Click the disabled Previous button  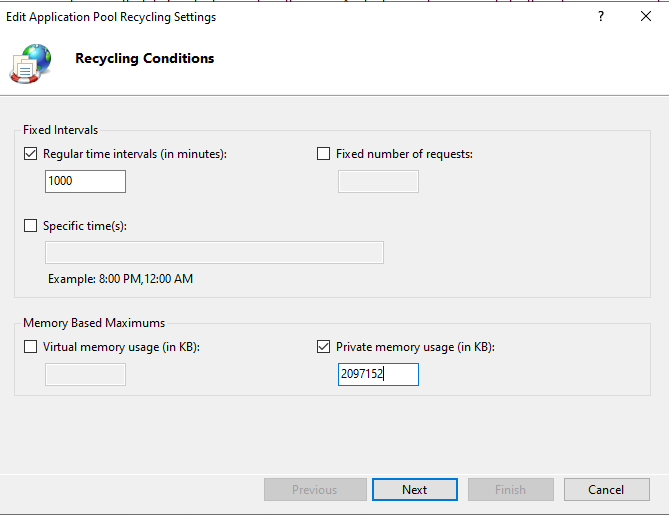(x=315, y=489)
